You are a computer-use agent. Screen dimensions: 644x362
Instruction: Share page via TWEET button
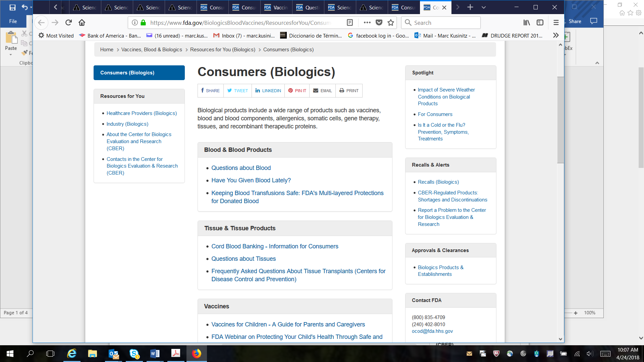click(237, 91)
